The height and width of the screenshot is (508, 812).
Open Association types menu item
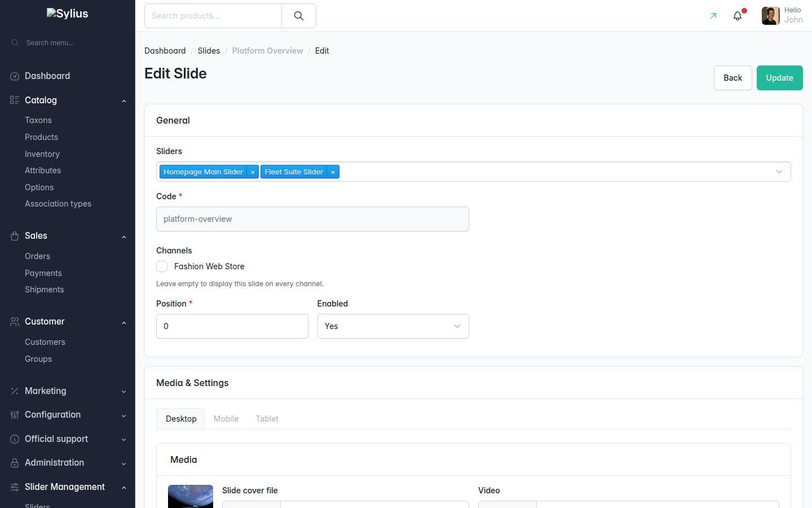click(x=58, y=204)
